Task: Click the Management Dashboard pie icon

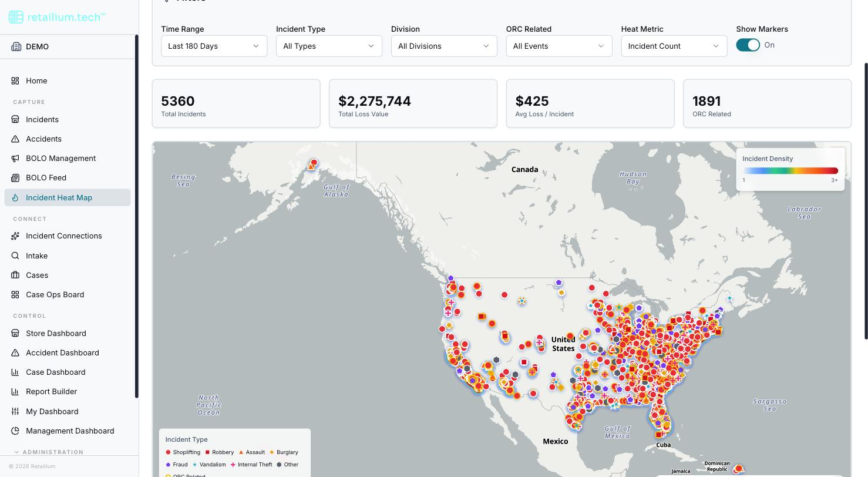Action: pos(15,431)
